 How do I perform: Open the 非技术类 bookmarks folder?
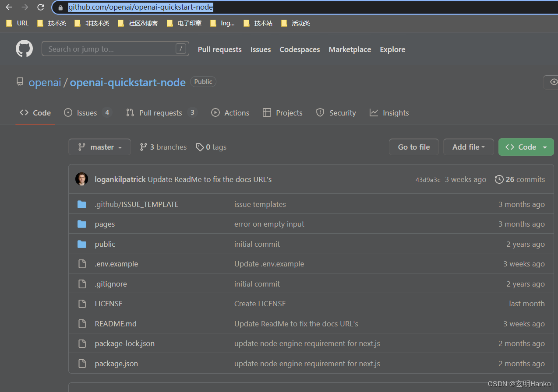pos(92,23)
